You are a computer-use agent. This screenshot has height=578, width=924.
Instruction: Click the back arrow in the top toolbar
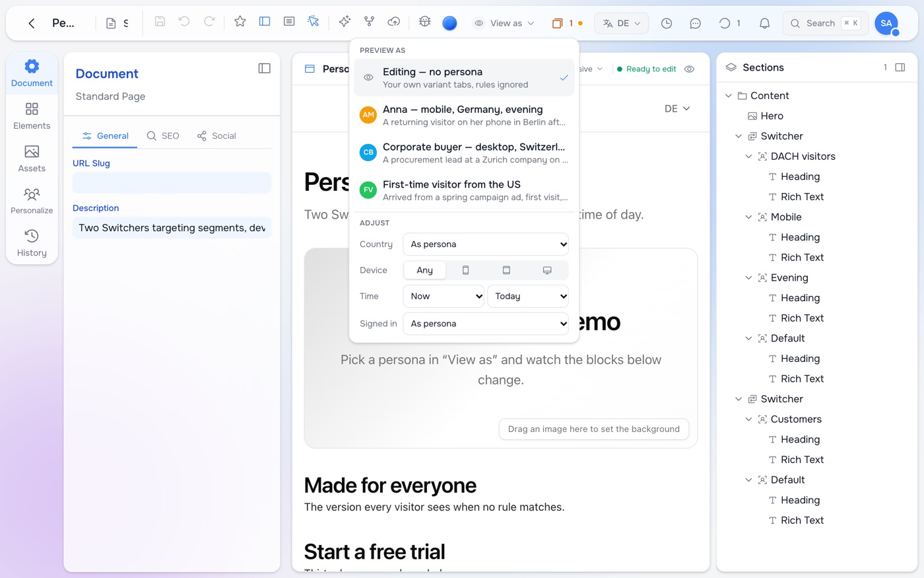click(31, 23)
